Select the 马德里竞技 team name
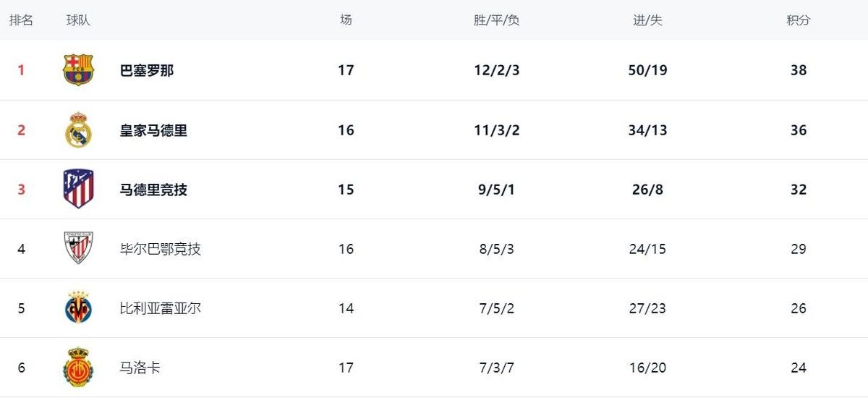 point(153,190)
